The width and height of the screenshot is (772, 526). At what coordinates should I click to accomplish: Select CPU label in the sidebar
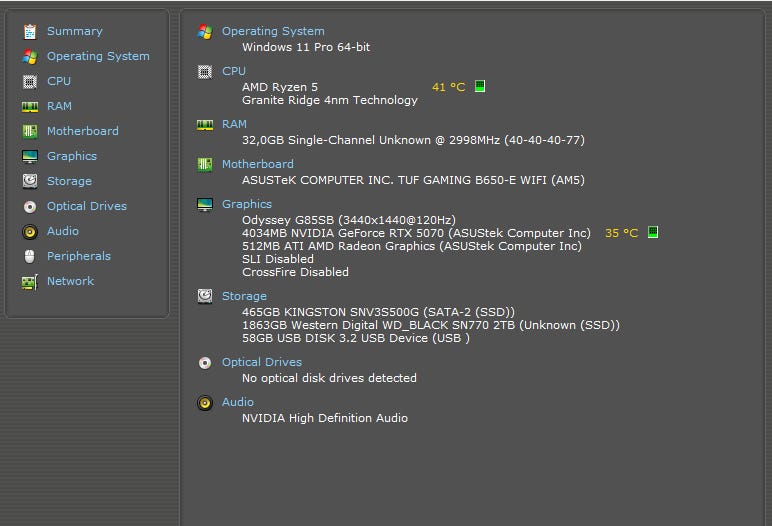tap(59, 81)
